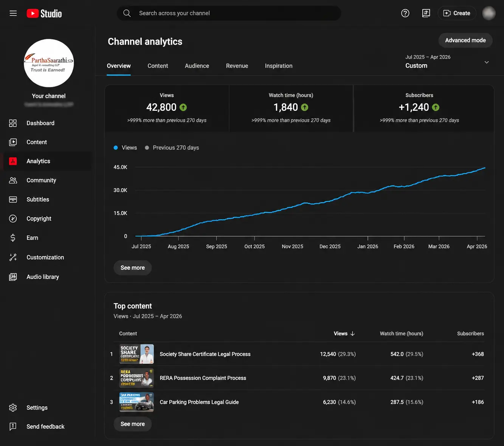Image resolution: width=504 pixels, height=446 pixels.
Task: Click the Community sidebar icon
Action: tap(13, 180)
